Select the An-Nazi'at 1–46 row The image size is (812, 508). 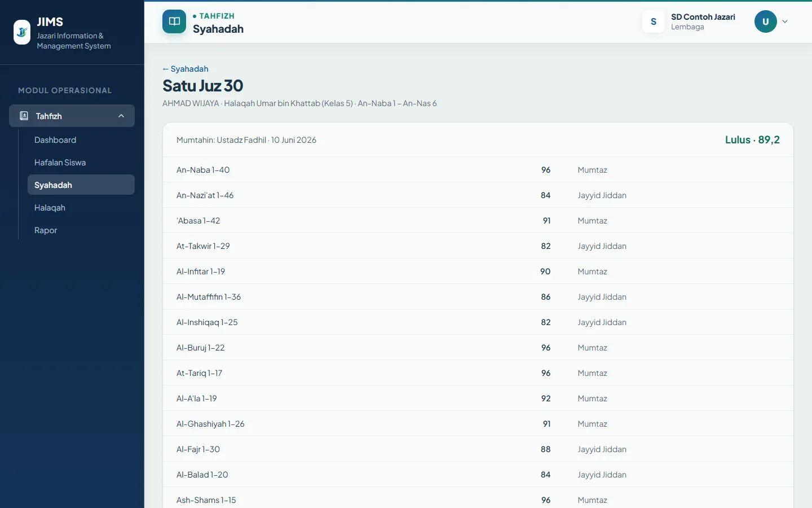tap(478, 195)
